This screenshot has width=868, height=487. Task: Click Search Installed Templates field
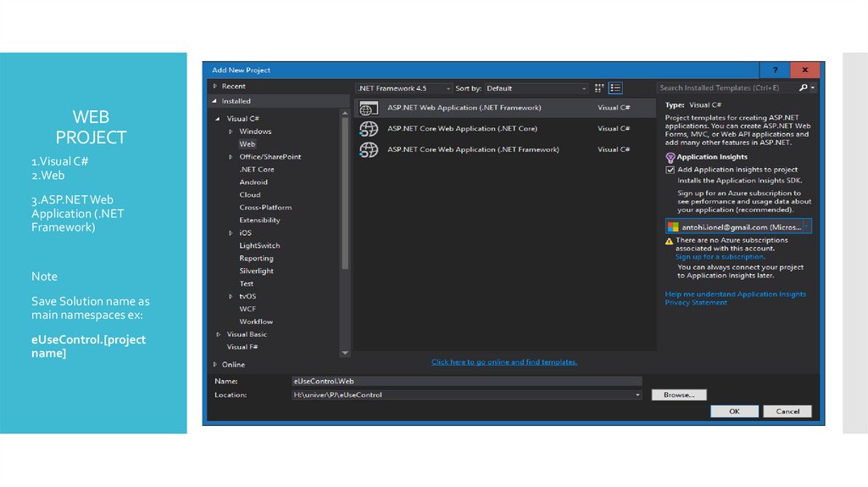tap(726, 87)
